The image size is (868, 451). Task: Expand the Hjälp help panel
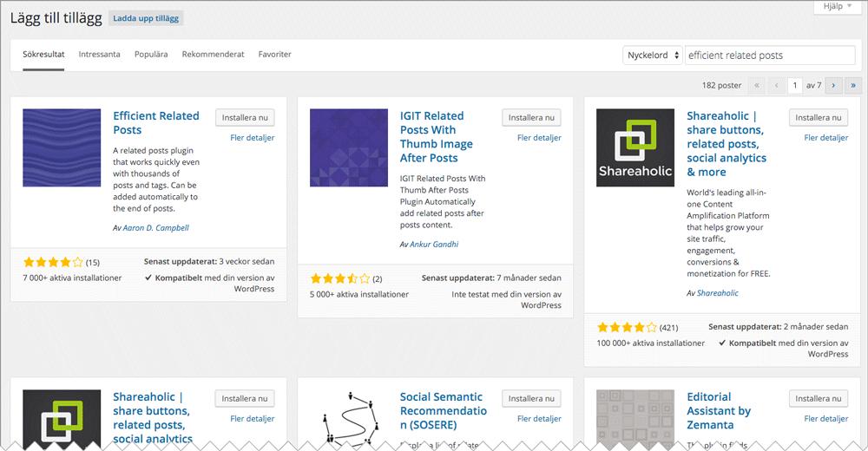(837, 7)
